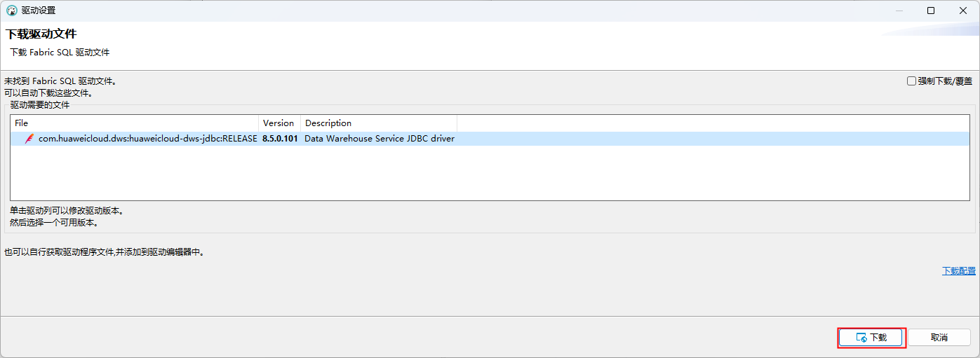
Task: Click the empty area below the driver row
Action: [490, 173]
